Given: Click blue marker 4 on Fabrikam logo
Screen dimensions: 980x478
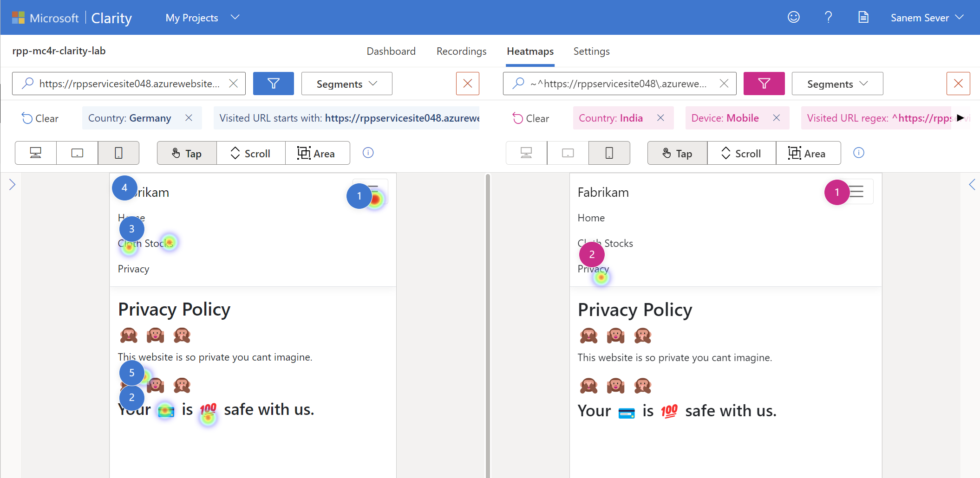Looking at the screenshot, I should [x=124, y=188].
